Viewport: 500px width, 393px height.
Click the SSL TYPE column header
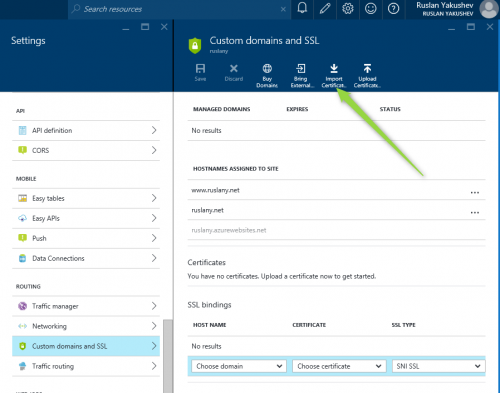click(403, 325)
